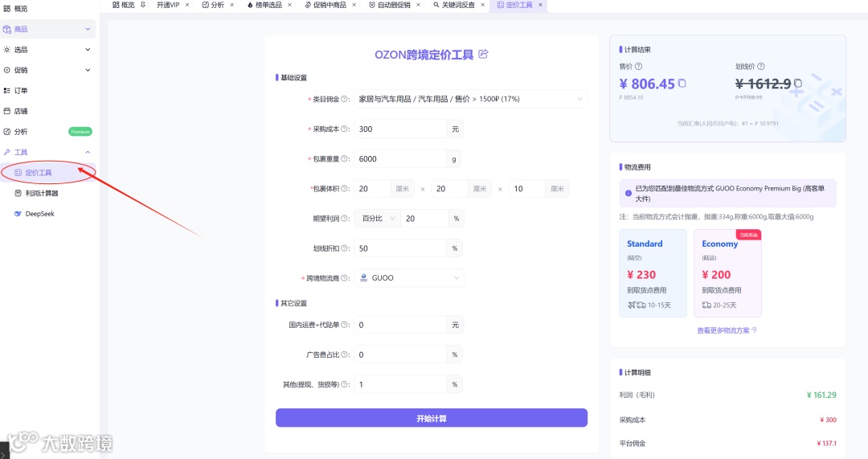Open 分析 Premium in the sidebar

click(x=47, y=131)
